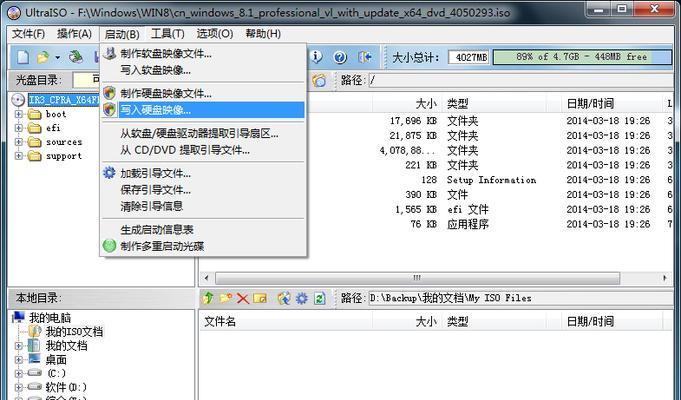Image resolution: width=681 pixels, height=400 pixels.
Task: Select the row sized 17,696 KB
Action: [436, 121]
